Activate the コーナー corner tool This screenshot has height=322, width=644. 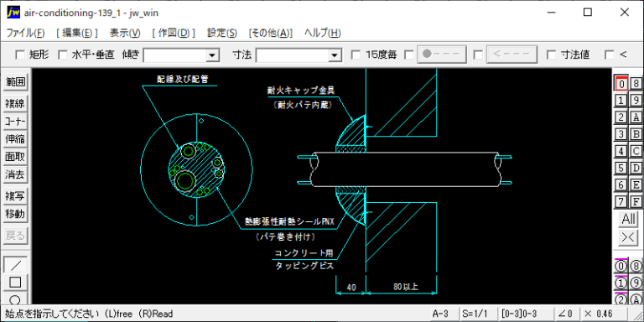[15, 122]
